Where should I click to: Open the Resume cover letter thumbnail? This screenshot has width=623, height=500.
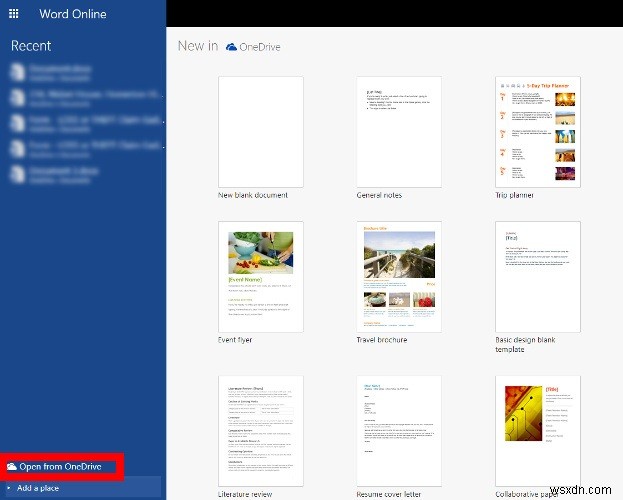pyautogui.click(x=399, y=431)
